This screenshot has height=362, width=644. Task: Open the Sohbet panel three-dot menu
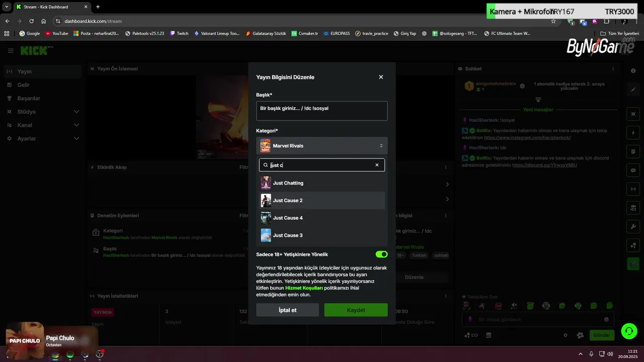pos(613,69)
